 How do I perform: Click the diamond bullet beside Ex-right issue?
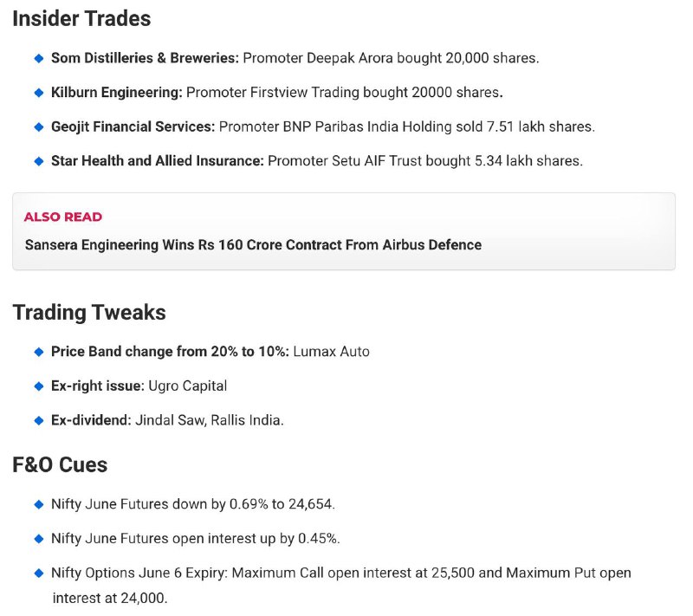[39, 386]
